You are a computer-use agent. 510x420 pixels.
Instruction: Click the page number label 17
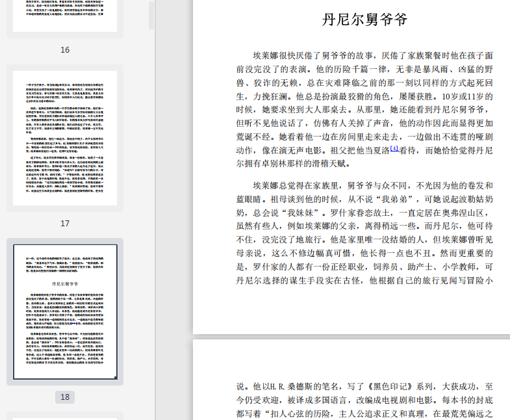coord(65,224)
